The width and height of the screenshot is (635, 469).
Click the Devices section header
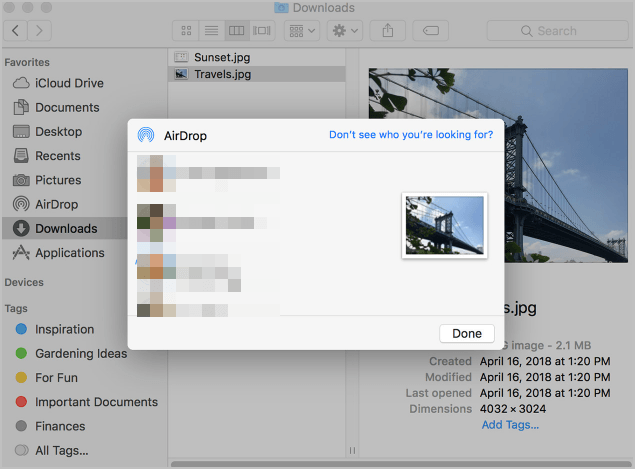click(x=24, y=282)
